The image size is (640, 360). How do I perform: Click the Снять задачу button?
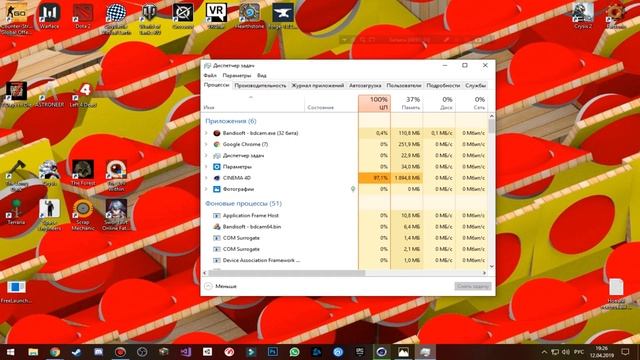pyautogui.click(x=473, y=286)
